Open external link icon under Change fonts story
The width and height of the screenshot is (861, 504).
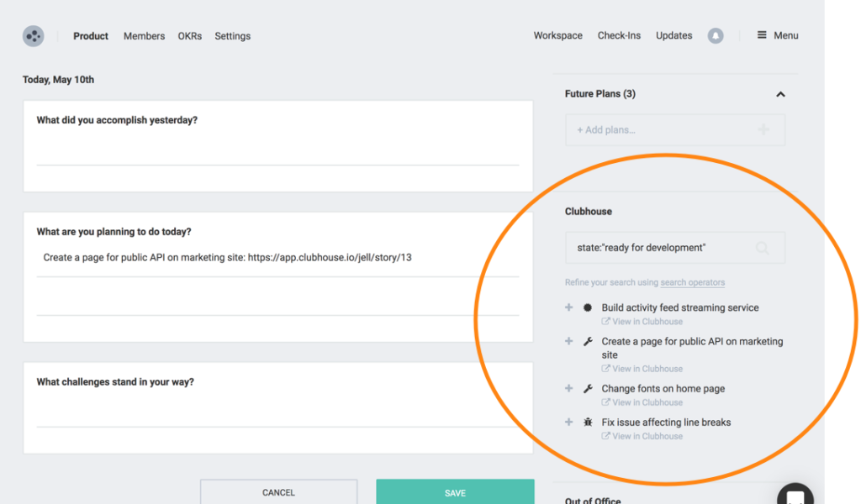(x=605, y=402)
